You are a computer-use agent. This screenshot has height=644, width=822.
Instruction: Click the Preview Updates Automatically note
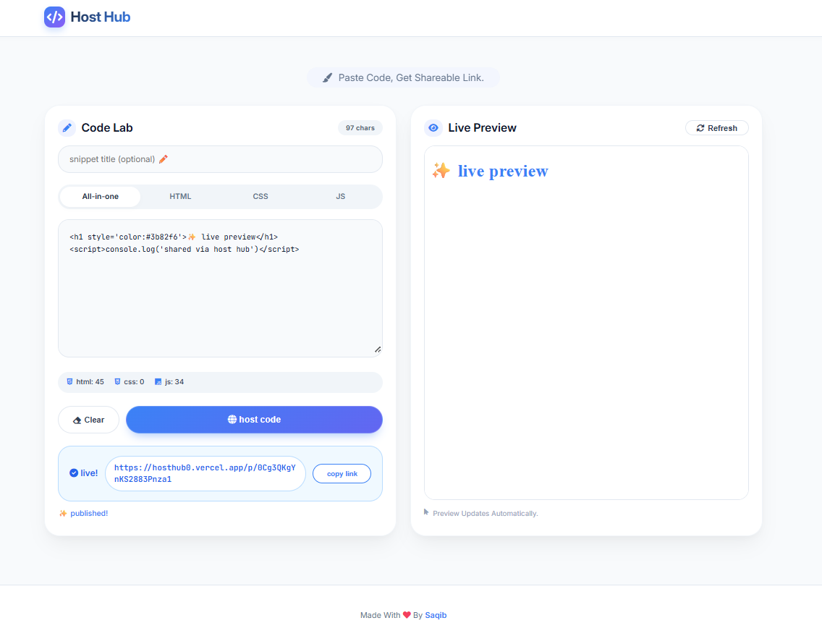pyautogui.click(x=486, y=514)
